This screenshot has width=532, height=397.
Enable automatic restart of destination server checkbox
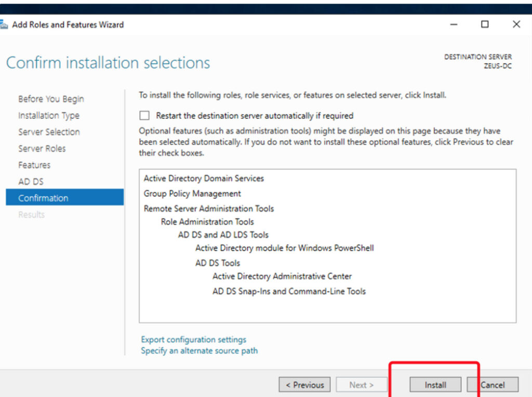(x=144, y=116)
